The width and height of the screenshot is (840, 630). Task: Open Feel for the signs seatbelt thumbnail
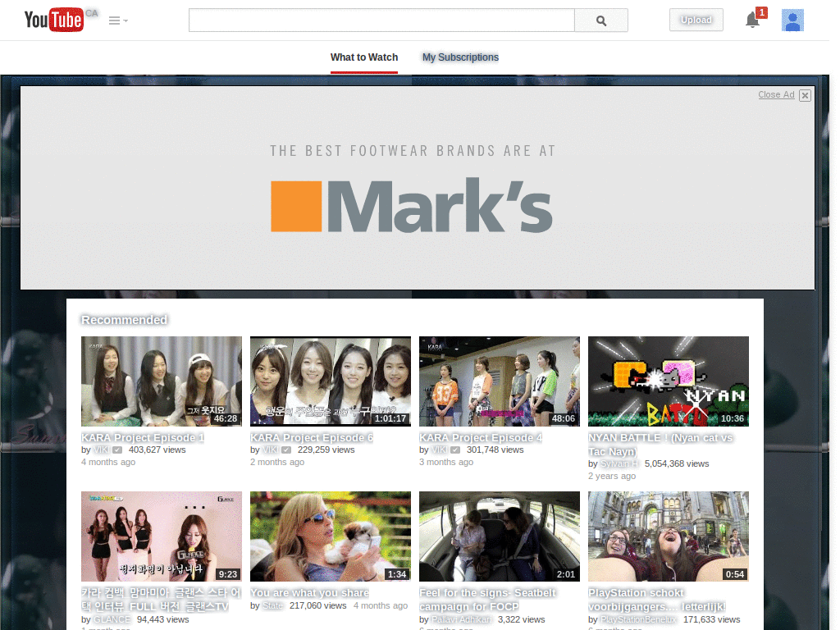[500, 536]
